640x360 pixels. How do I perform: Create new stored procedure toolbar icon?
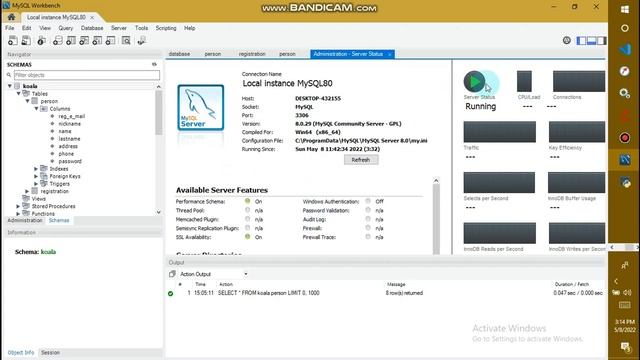click(97, 40)
